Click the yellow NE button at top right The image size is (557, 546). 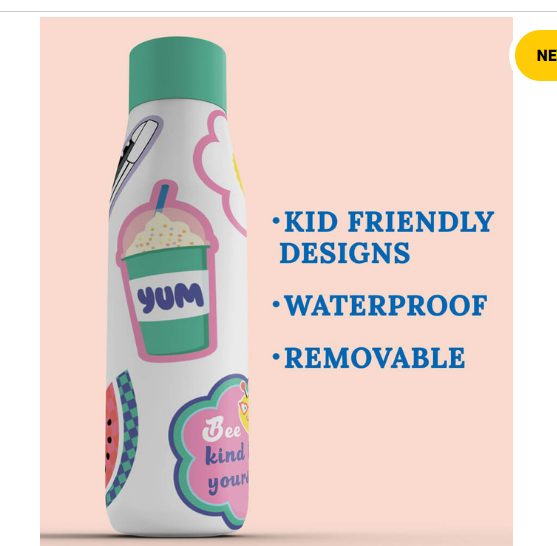click(x=536, y=55)
